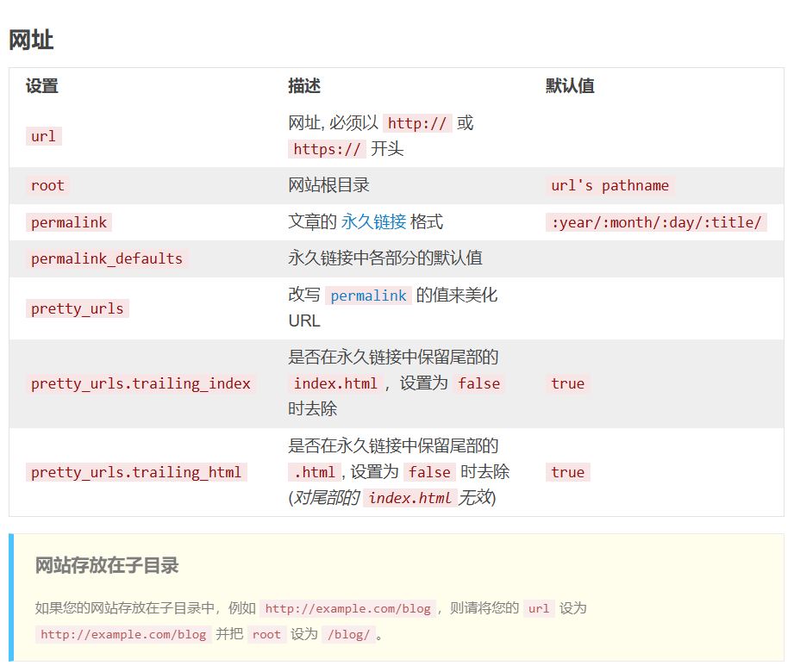Click the /blog/ code snippet in the note
The height and width of the screenshot is (672, 794).
coord(347,634)
